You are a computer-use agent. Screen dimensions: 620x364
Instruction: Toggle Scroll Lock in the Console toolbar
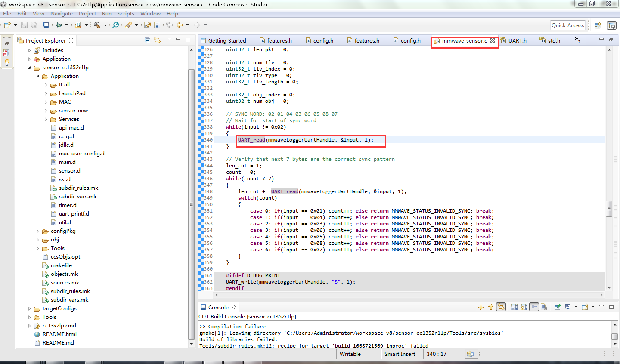[x=524, y=307]
